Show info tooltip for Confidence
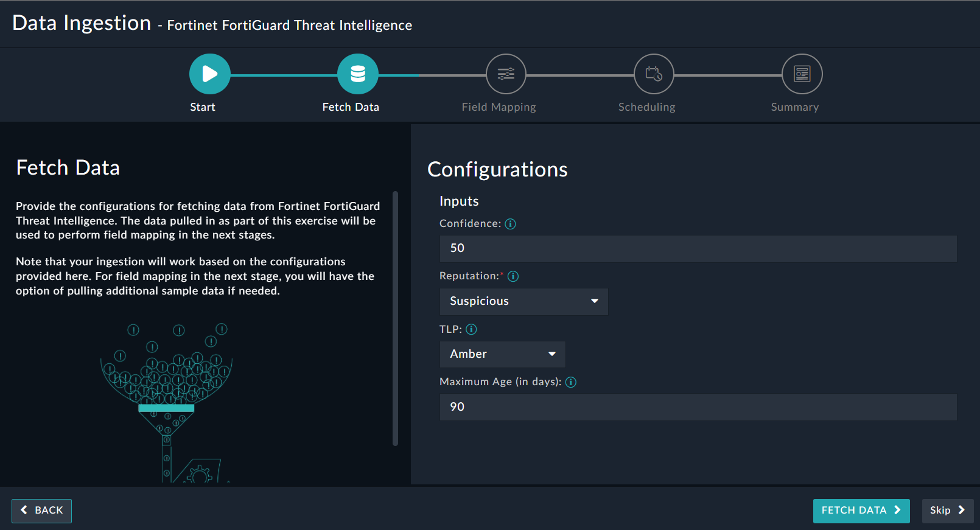980x530 pixels. point(511,224)
